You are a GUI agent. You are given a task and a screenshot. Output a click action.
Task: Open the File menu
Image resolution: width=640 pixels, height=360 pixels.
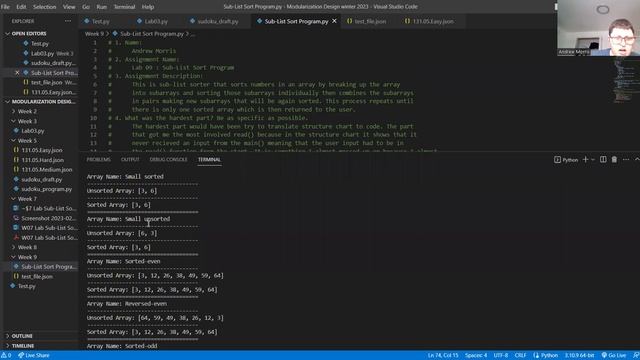click(5, 7)
